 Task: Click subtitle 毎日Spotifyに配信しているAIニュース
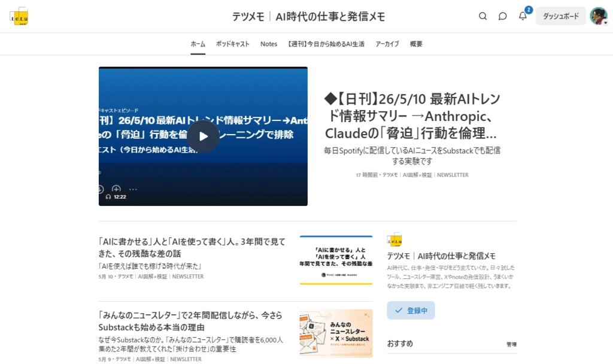(412, 156)
